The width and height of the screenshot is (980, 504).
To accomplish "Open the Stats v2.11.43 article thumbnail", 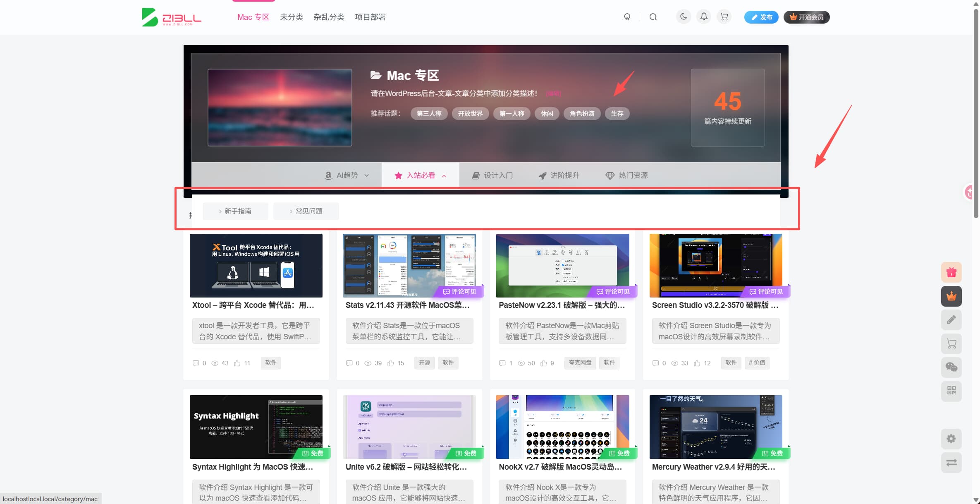I will (409, 266).
